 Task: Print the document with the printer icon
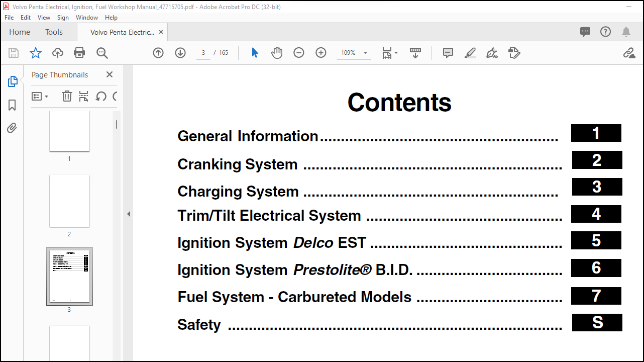[79, 53]
